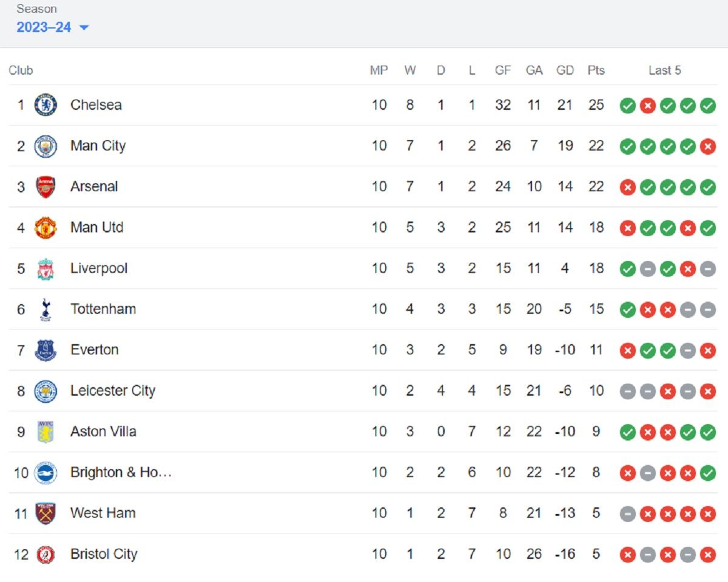Click the Chelsea club crest
Screen dimensions: 728x582
point(45,104)
